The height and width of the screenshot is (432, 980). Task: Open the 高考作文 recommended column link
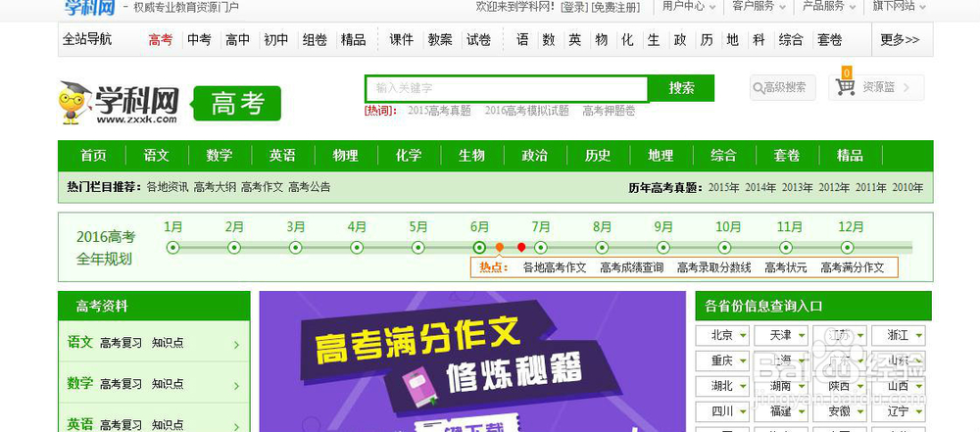click(x=262, y=187)
